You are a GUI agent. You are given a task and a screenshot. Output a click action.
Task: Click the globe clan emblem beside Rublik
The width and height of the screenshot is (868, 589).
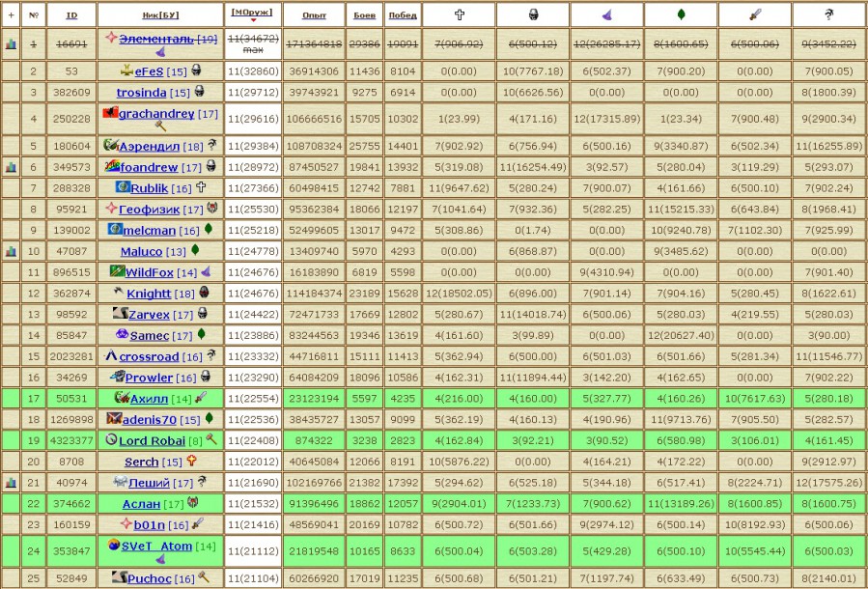(123, 187)
